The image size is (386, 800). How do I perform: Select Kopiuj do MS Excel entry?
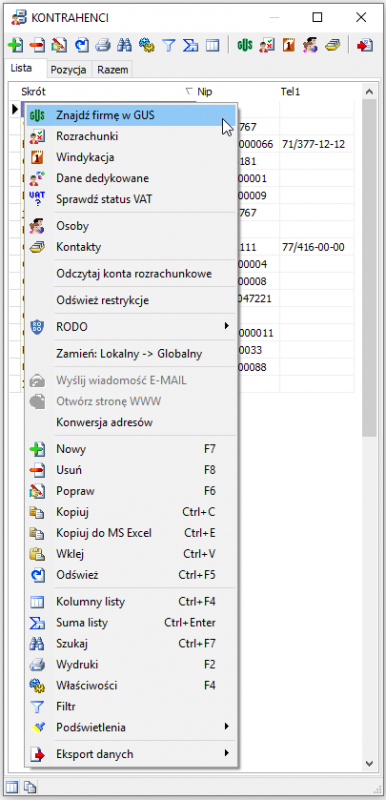(131, 533)
